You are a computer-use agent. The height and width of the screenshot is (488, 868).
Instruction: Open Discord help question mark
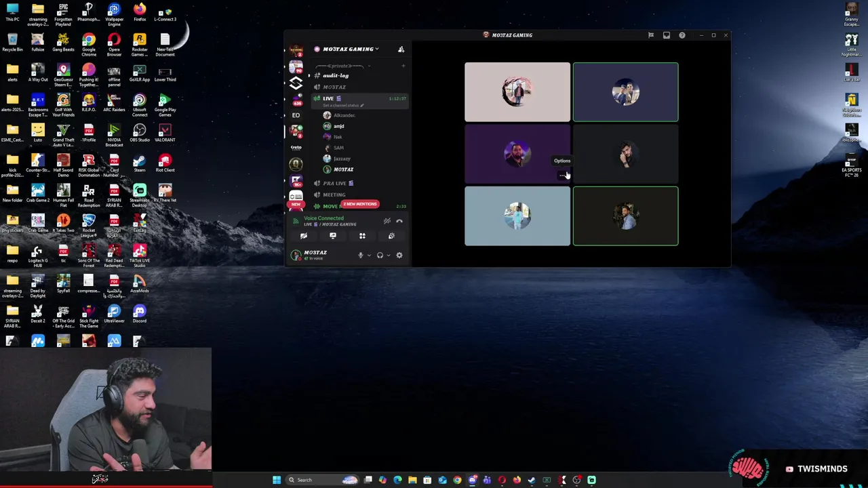(x=682, y=35)
